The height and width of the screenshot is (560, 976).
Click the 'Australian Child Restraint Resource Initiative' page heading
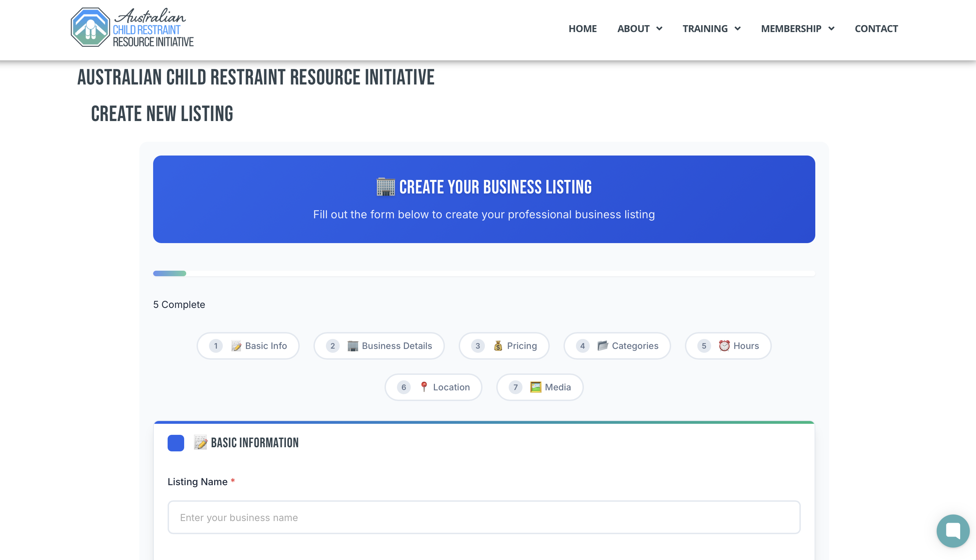[256, 77]
